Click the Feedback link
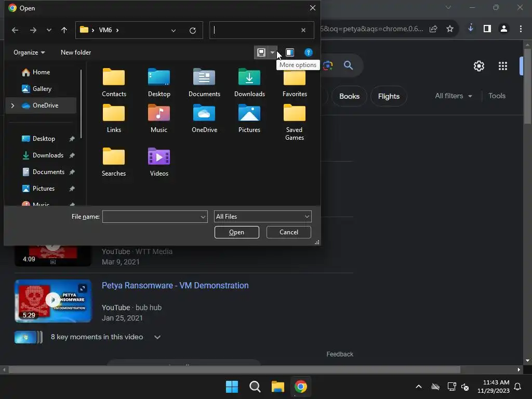The height and width of the screenshot is (399, 532). pyautogui.click(x=340, y=354)
